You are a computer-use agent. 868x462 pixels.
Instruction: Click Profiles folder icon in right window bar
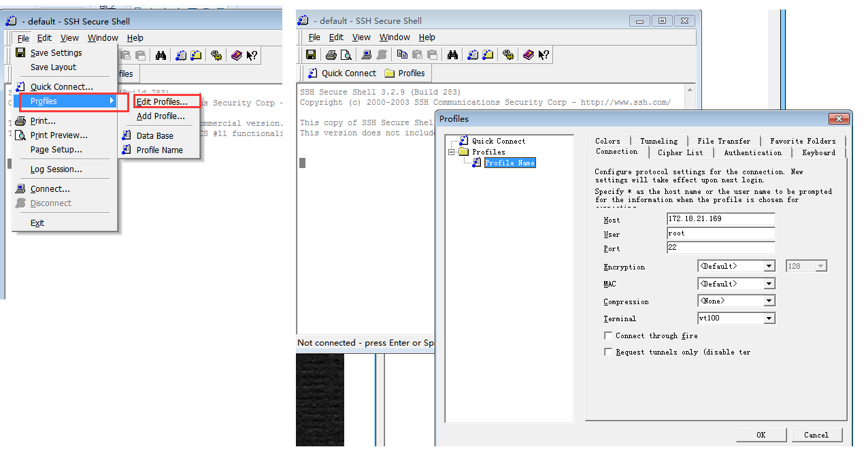coord(390,73)
